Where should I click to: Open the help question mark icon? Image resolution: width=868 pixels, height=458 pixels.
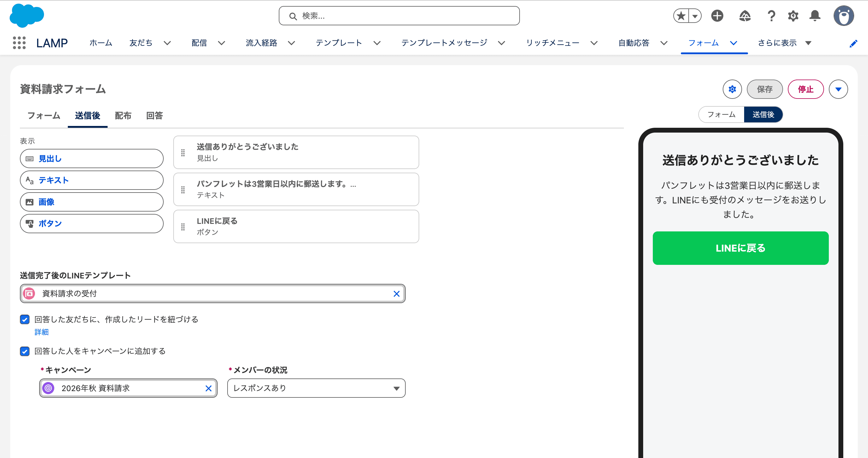click(771, 16)
